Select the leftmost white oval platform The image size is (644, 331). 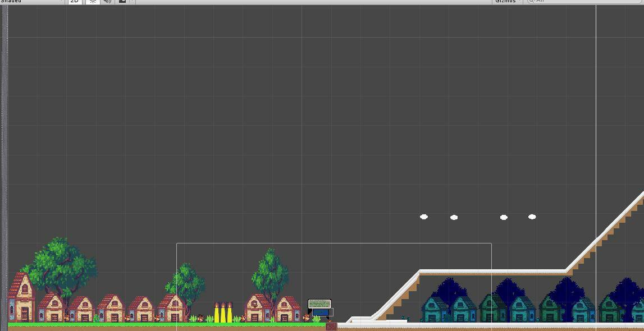coord(424,217)
